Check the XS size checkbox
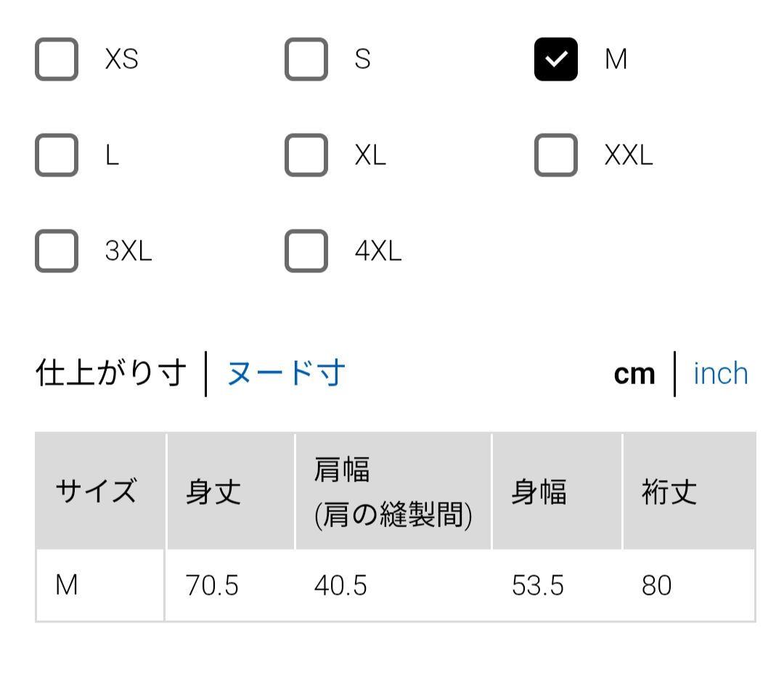This screenshot has width=784, height=679. (57, 59)
